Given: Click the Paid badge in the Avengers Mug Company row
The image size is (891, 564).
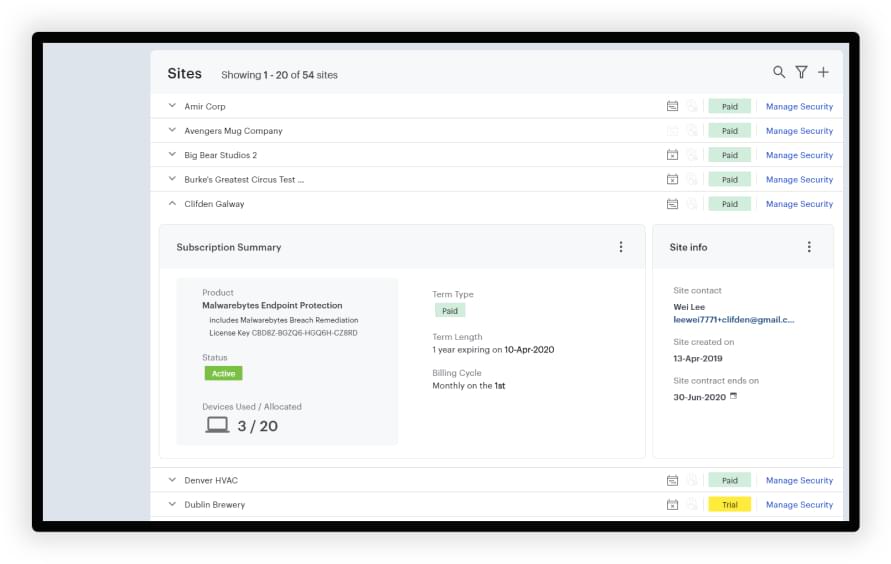Looking at the screenshot, I should (x=730, y=131).
